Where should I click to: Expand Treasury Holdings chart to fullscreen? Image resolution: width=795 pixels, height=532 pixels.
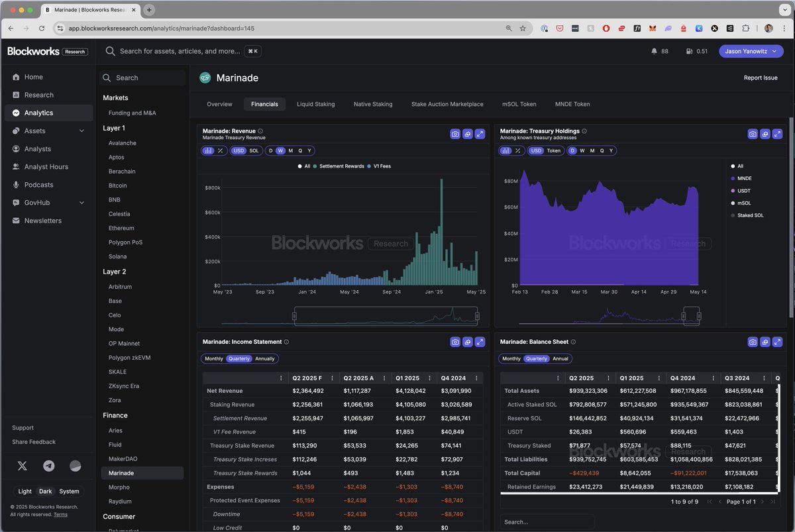pos(778,134)
